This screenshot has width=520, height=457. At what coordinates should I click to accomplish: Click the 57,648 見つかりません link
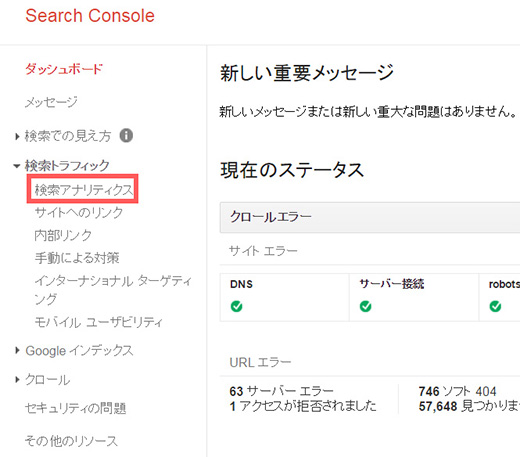469,406
